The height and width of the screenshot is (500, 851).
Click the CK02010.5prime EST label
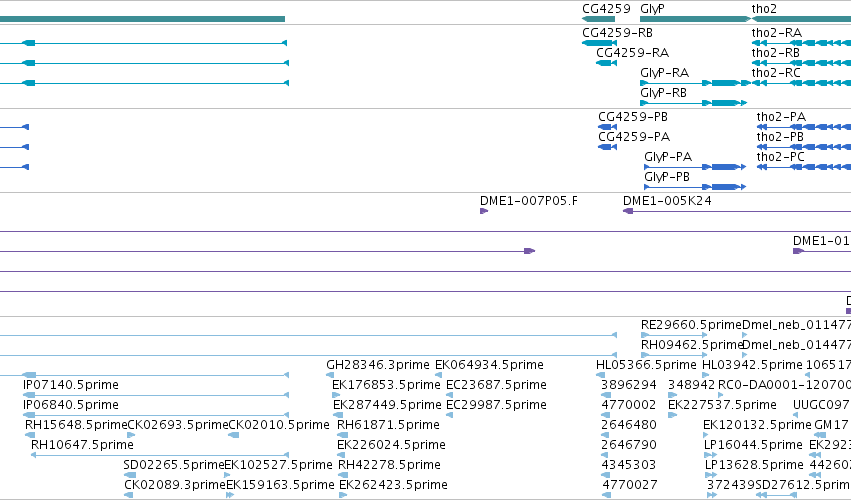(278, 425)
